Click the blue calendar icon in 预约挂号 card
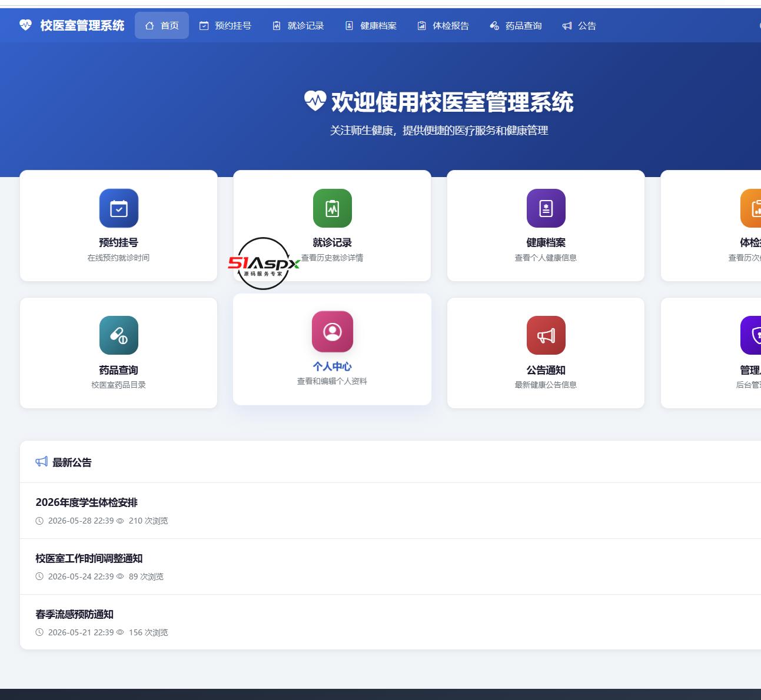This screenshot has width=761, height=700. click(x=119, y=208)
